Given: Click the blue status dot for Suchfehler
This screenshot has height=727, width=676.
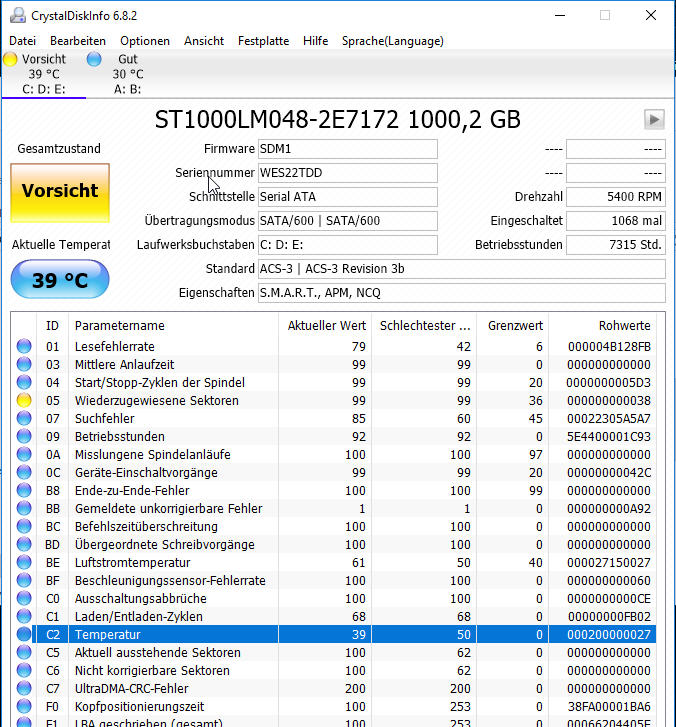Looking at the screenshot, I should [x=24, y=418].
